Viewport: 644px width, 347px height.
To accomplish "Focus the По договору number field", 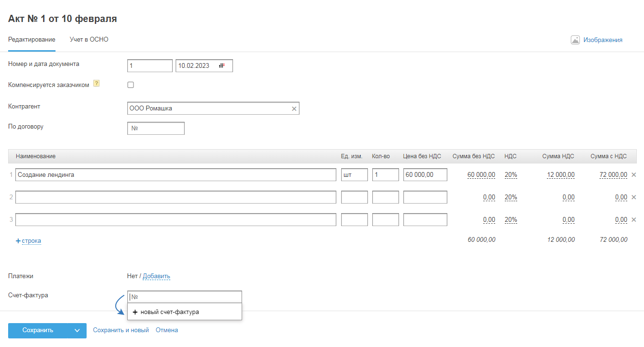I will [x=156, y=129].
